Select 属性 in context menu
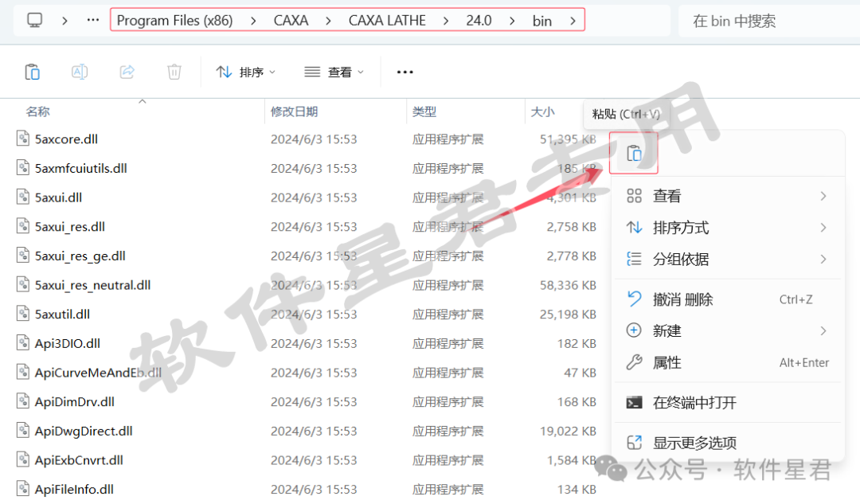The width and height of the screenshot is (860, 504). [x=727, y=362]
